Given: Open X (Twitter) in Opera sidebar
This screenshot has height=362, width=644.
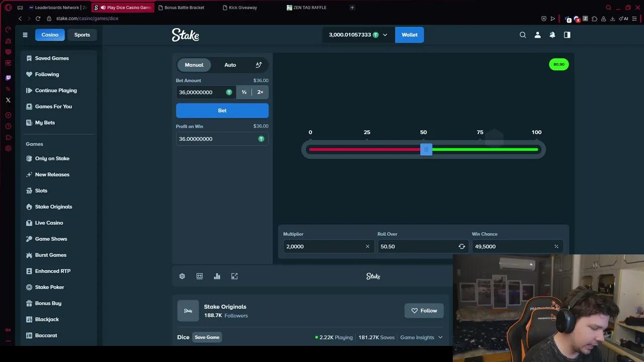Looking at the screenshot, I should pos(8,100).
